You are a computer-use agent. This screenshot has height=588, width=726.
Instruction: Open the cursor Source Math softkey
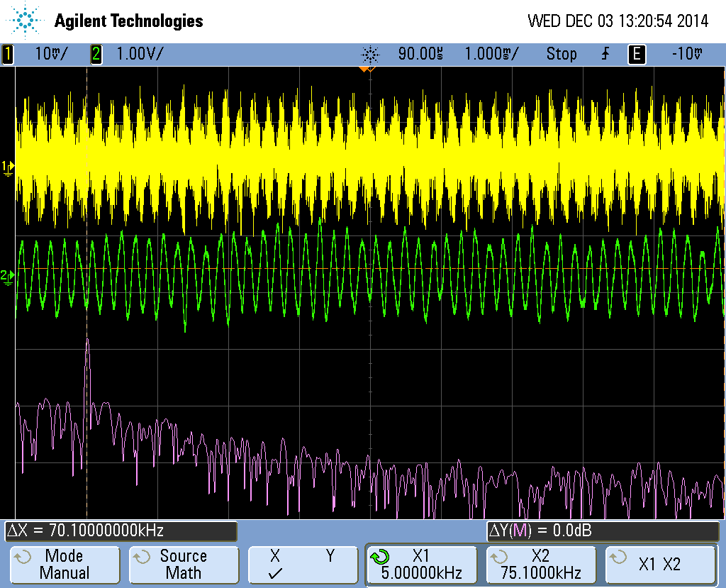[183, 565]
